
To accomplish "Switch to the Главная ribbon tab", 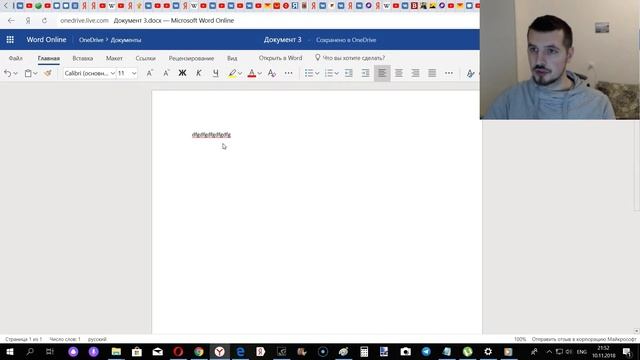I will tap(49, 58).
